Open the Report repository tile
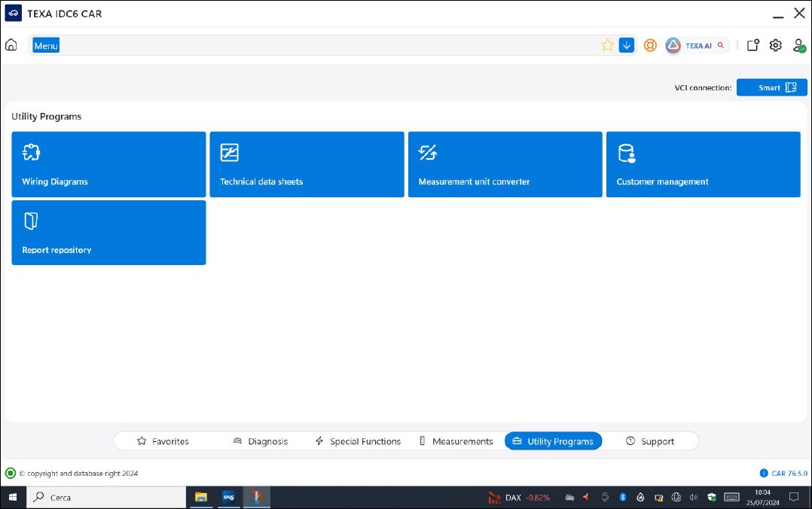 tap(108, 232)
